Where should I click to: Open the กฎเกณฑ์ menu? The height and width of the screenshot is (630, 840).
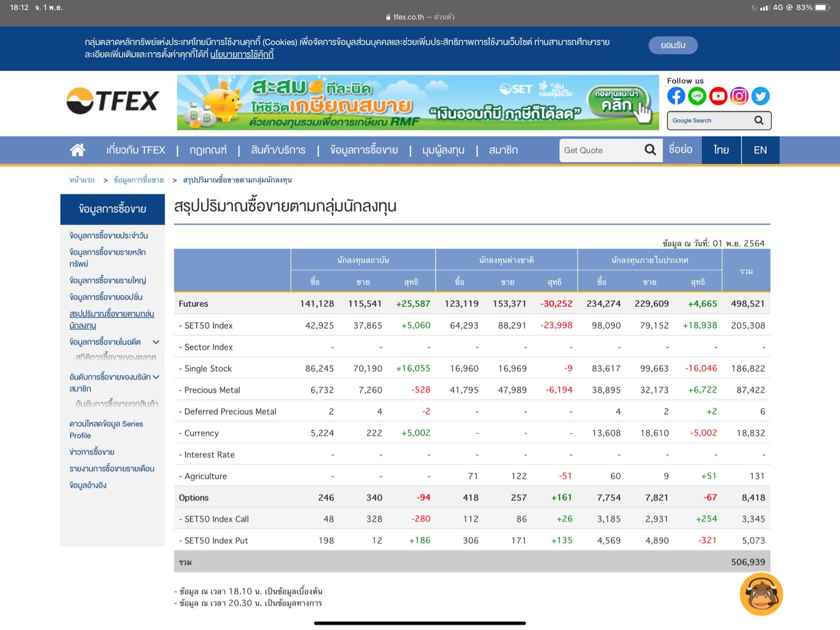[x=208, y=150]
